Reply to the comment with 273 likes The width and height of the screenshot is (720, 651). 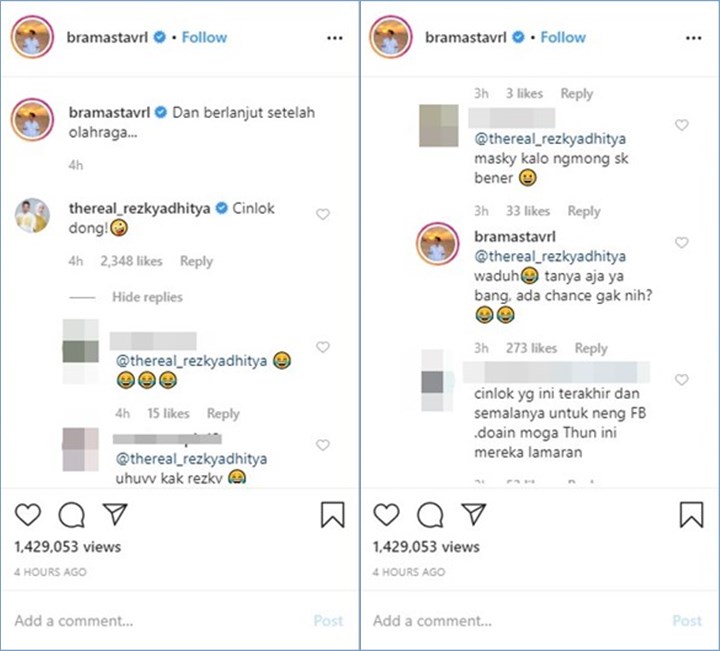click(591, 348)
